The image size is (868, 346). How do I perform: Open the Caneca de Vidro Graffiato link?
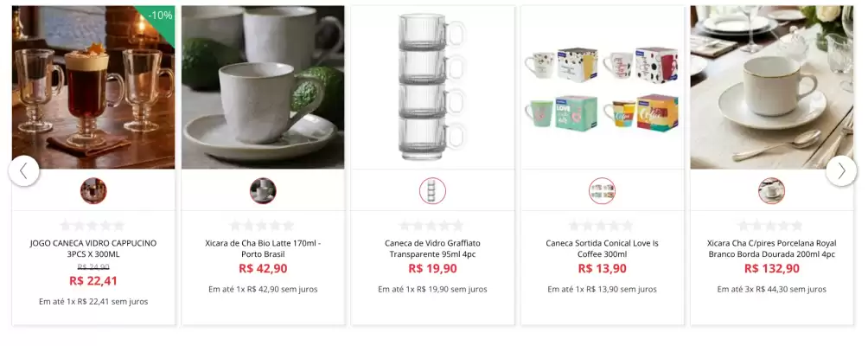point(432,249)
